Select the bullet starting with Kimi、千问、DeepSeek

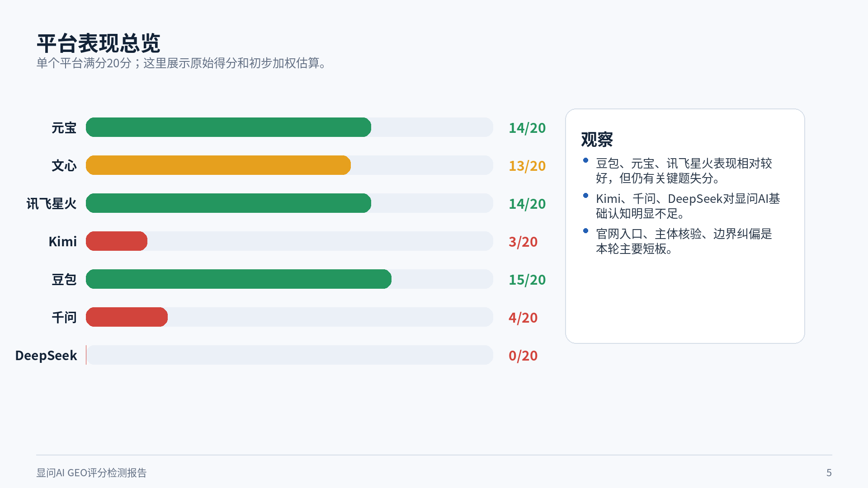click(688, 206)
